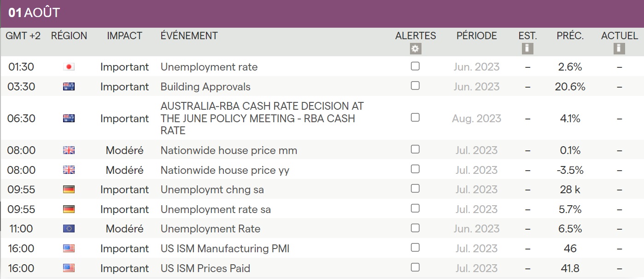Click the Eurozone flag icon
This screenshot has width=644, height=279.
[69, 229]
